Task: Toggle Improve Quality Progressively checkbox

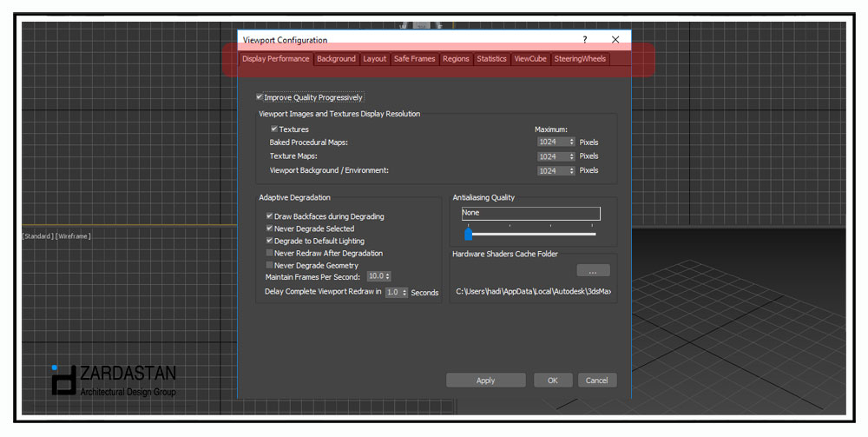Action: point(260,97)
